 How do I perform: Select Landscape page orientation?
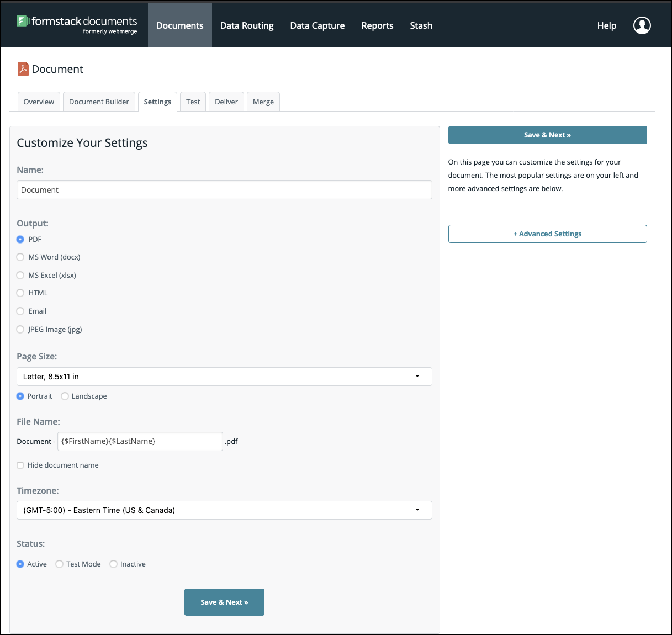65,396
